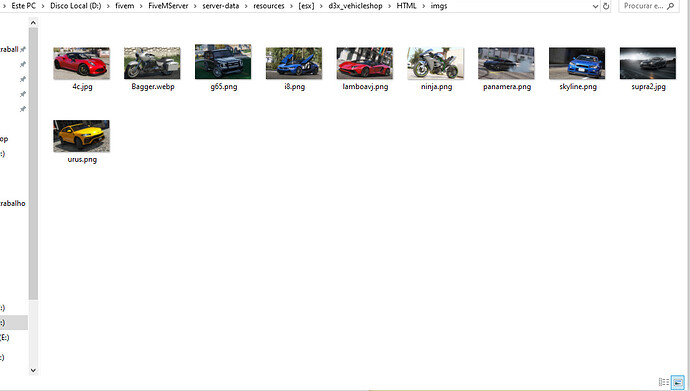Expand subfolders arrow after server-data
The image size is (690, 391).
(246, 6)
